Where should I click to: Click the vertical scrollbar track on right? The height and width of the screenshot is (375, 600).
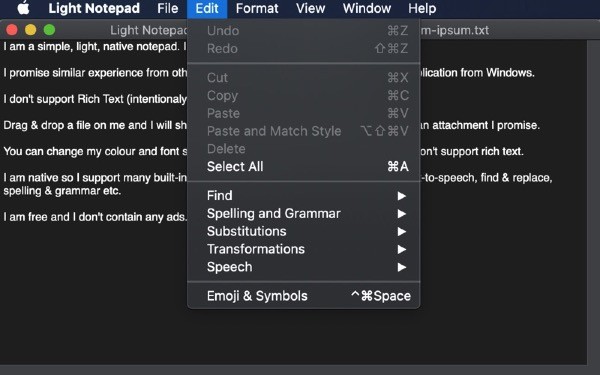pos(593,202)
